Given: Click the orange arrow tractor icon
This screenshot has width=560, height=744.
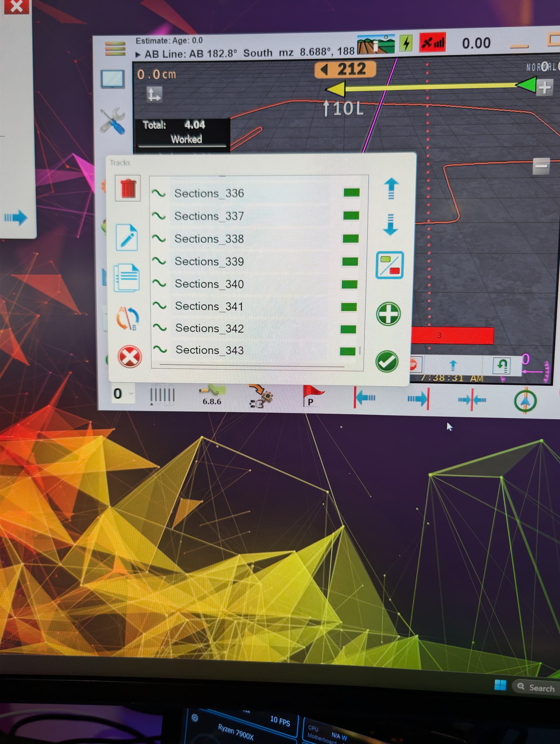Looking at the screenshot, I should 261,396.
